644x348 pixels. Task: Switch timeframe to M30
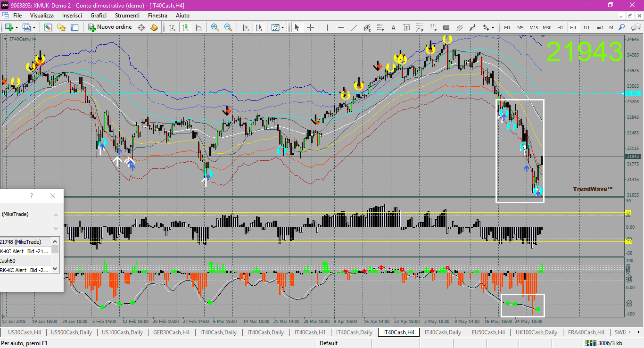(547, 27)
